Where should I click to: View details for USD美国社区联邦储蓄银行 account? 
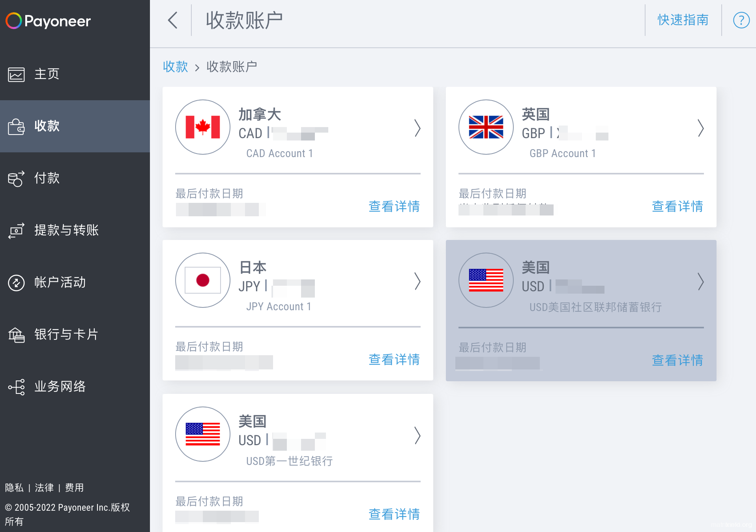click(677, 360)
